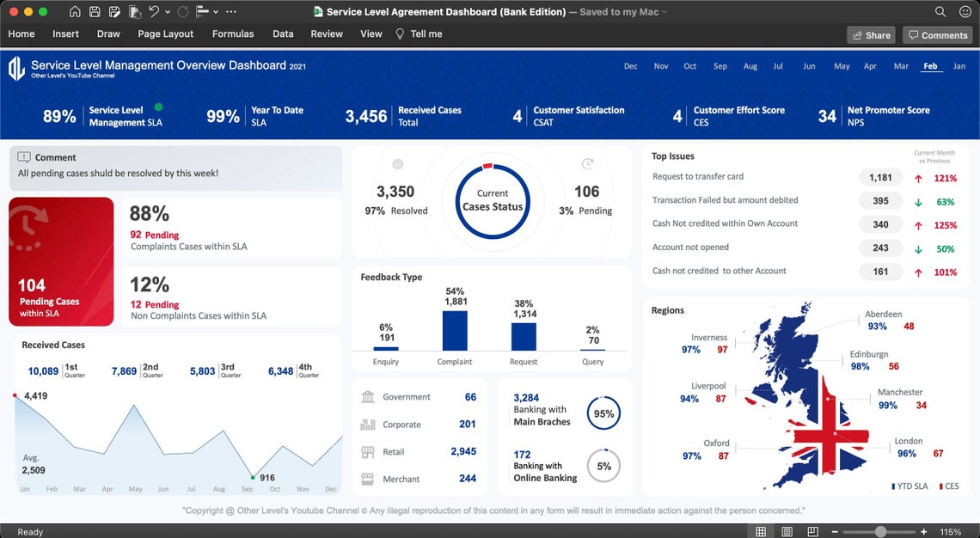The height and width of the screenshot is (538, 980).
Task: Click the Redo arrow icon
Action: pos(182,11)
